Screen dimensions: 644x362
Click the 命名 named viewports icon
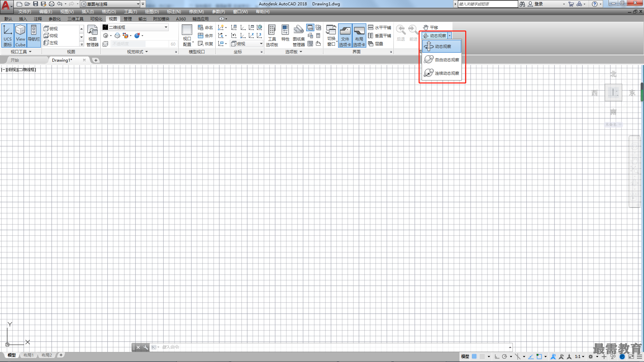point(205,27)
